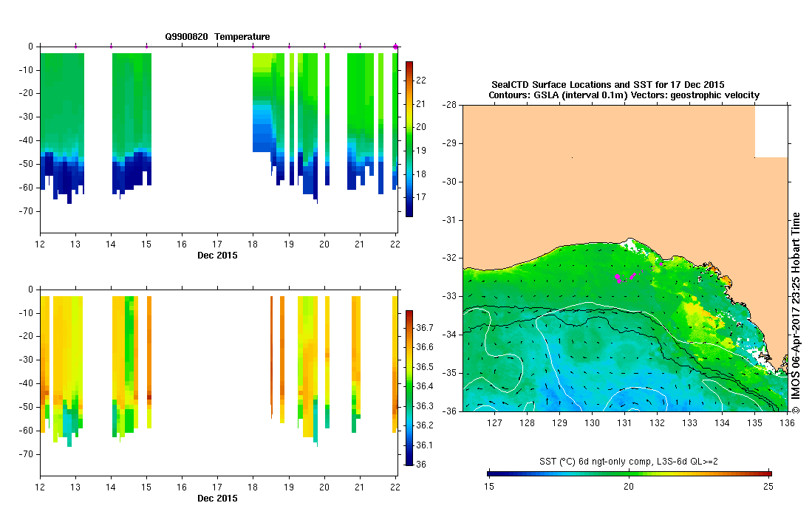Click the "22" tick on the temperature color scale
This screenshot has height=517, width=812.
click(x=421, y=81)
